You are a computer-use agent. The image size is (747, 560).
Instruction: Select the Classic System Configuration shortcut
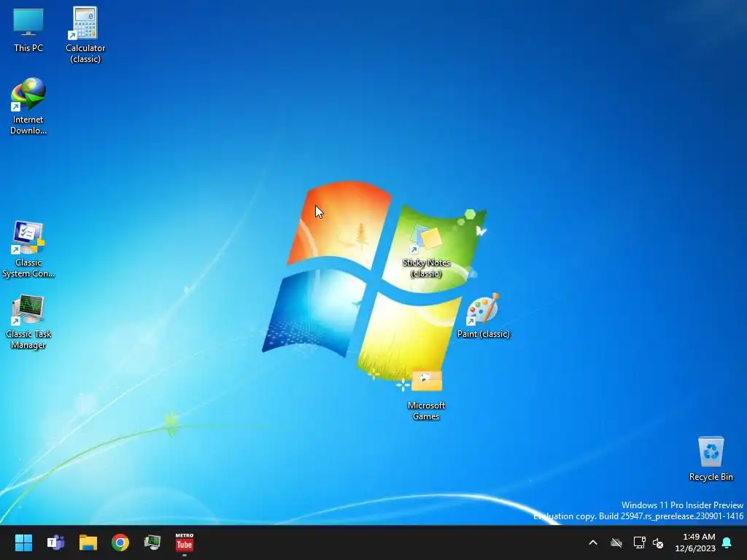tap(28, 249)
